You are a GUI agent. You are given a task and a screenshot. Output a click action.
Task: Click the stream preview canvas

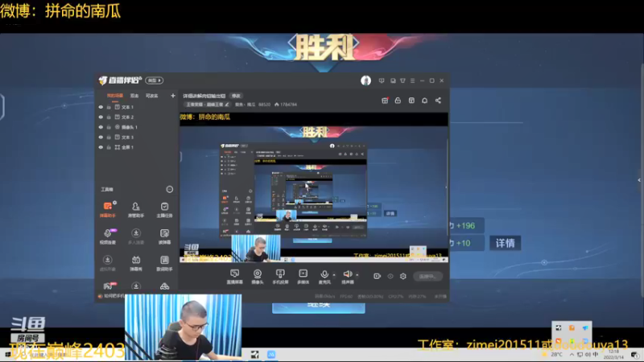314,187
